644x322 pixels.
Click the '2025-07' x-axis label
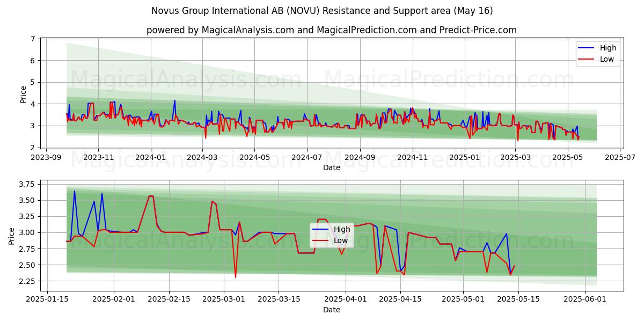(x=620, y=158)
